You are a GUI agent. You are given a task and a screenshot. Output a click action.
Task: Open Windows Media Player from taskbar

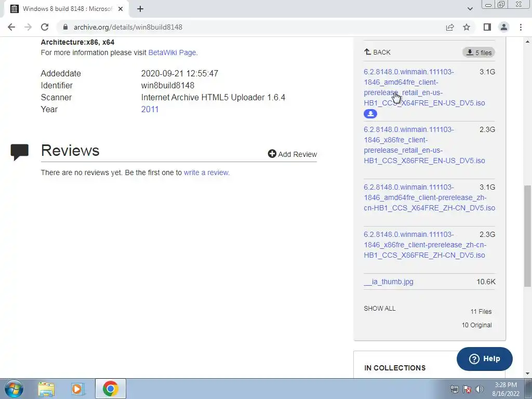78,389
